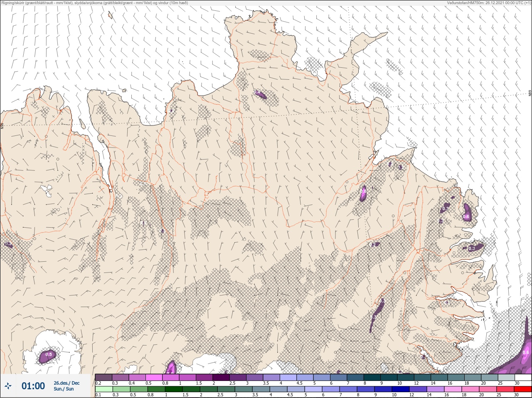
Task: Click the 01:00 forecast time display
Action: coord(33,386)
